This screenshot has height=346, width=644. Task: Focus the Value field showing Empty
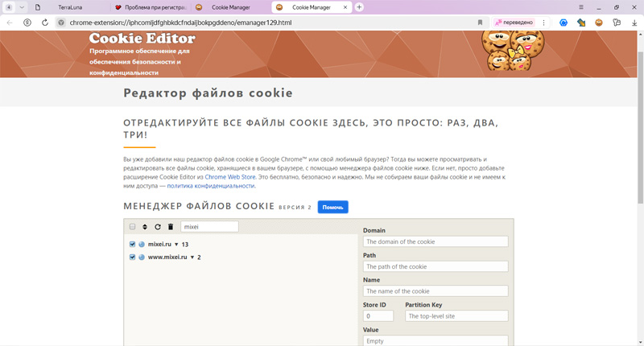(x=436, y=340)
